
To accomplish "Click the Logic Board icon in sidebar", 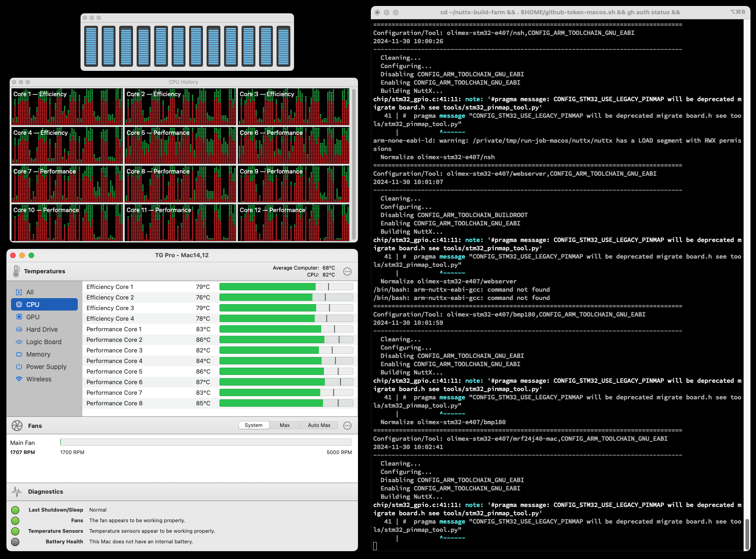I will click(19, 342).
